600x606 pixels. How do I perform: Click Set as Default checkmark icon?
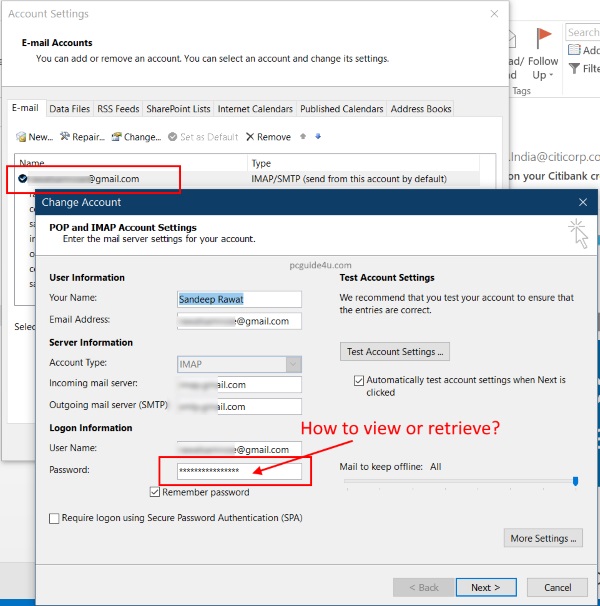[x=172, y=137]
